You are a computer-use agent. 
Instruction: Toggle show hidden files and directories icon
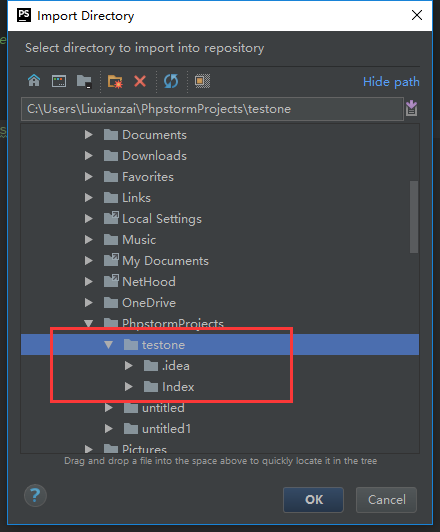pyautogui.click(x=202, y=81)
